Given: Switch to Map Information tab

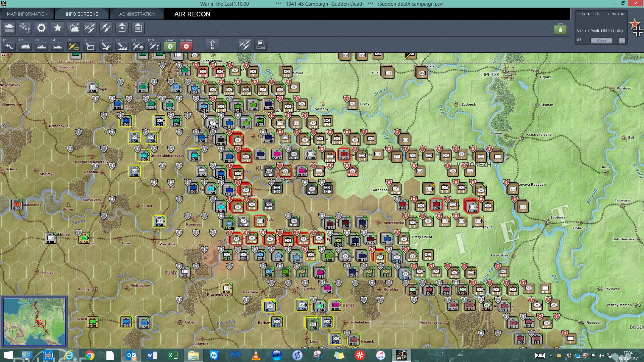Looking at the screenshot, I should pyautogui.click(x=27, y=14).
